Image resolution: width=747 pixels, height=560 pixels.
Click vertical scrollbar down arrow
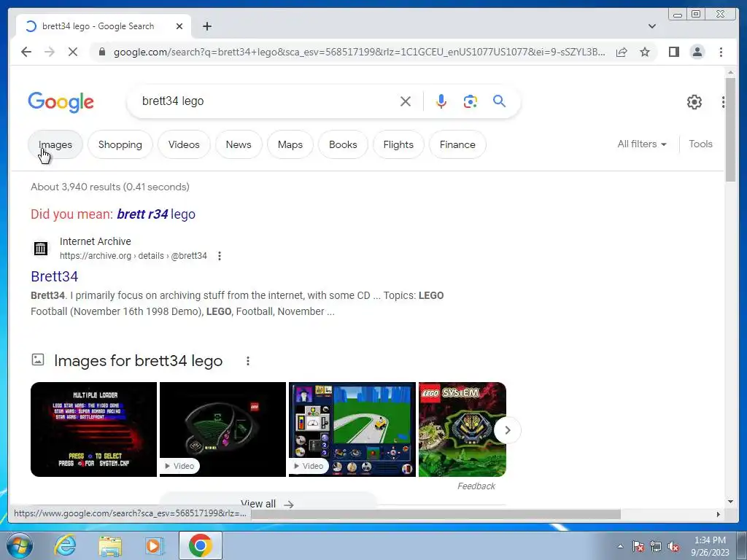[x=730, y=502]
